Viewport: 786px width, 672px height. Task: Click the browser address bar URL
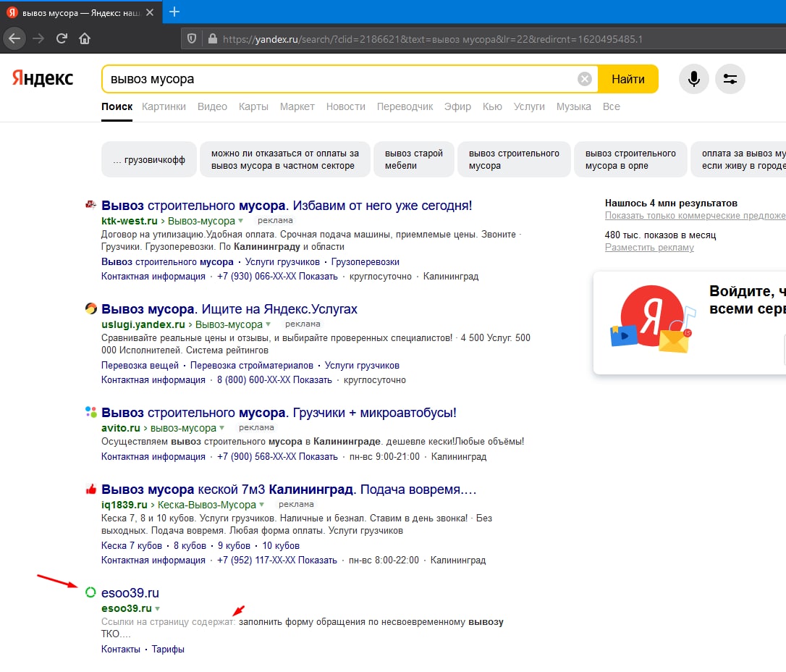click(x=433, y=39)
